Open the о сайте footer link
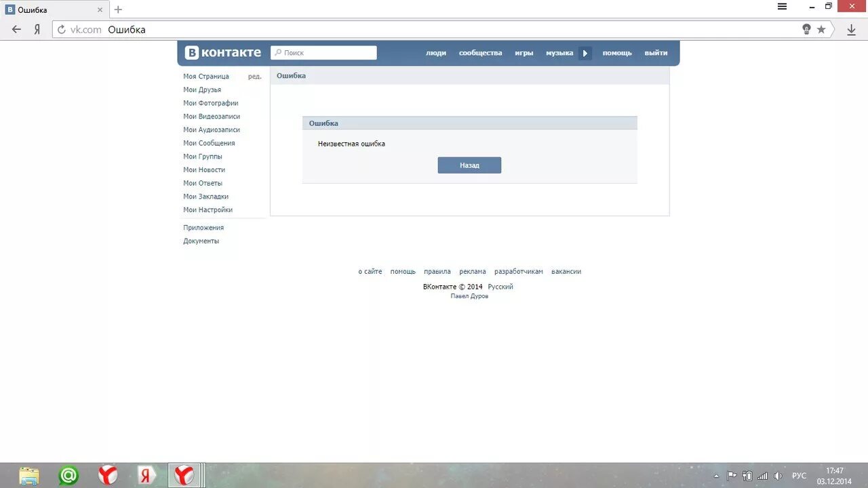Image resolution: width=868 pixels, height=488 pixels. pyautogui.click(x=370, y=272)
